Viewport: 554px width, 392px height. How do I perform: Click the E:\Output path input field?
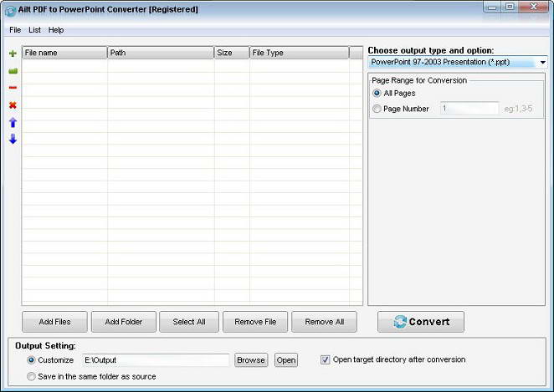click(x=156, y=360)
